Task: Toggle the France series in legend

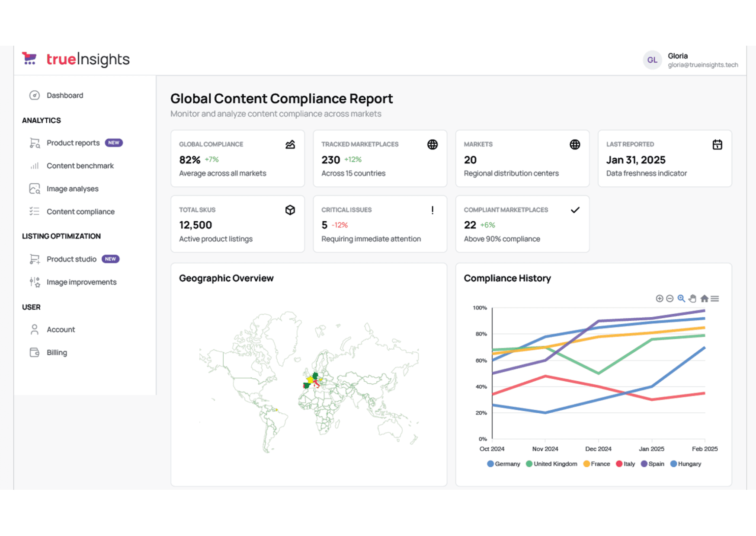Action: 596,464
